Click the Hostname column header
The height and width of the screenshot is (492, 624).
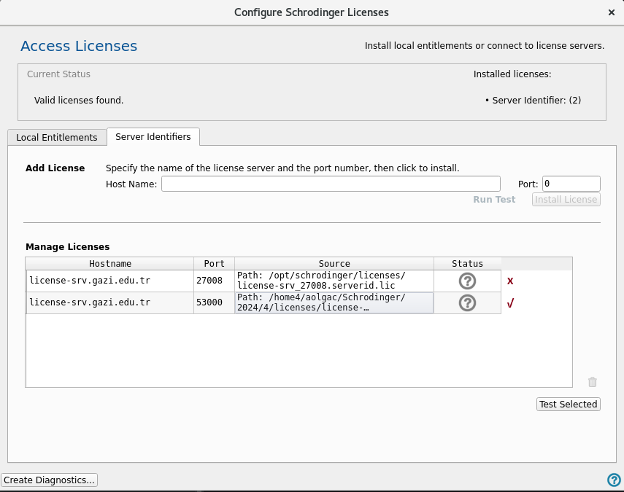tap(110, 264)
